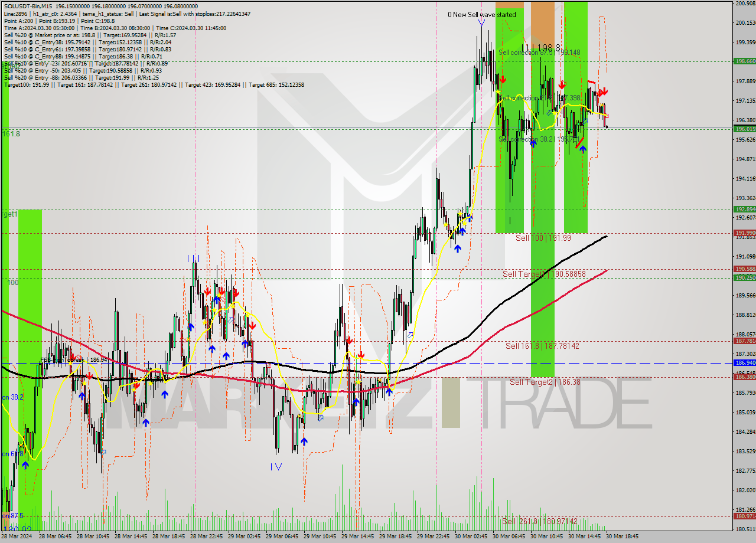Image resolution: width=756 pixels, height=543 pixels.
Task: Select the 'Sell Target1 | 190.58858' label
Action: point(544,274)
